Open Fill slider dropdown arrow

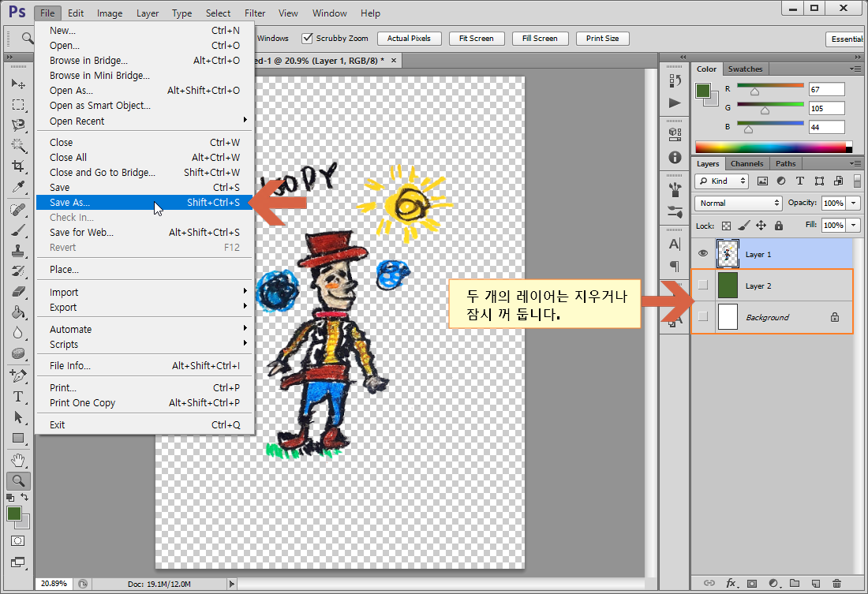pyautogui.click(x=854, y=226)
